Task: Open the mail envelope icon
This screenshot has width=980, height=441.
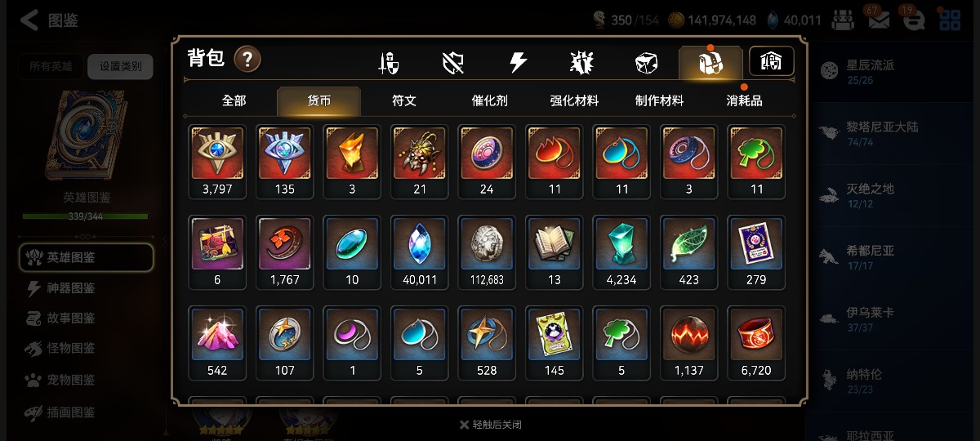Action: point(879,20)
